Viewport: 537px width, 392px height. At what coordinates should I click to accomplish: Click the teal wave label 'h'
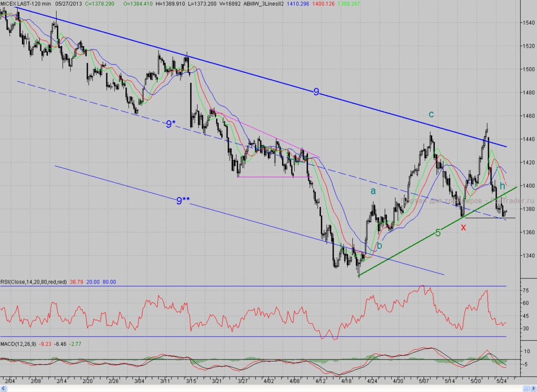pos(502,186)
